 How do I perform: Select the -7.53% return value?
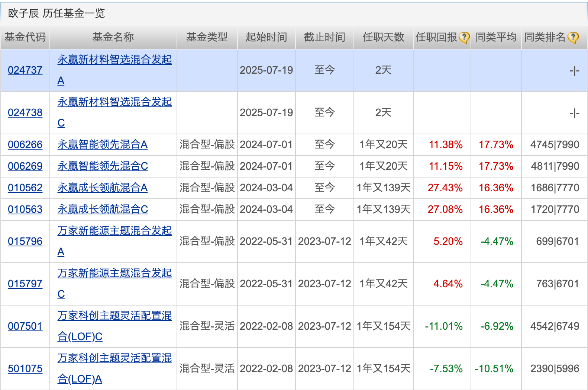446,368
